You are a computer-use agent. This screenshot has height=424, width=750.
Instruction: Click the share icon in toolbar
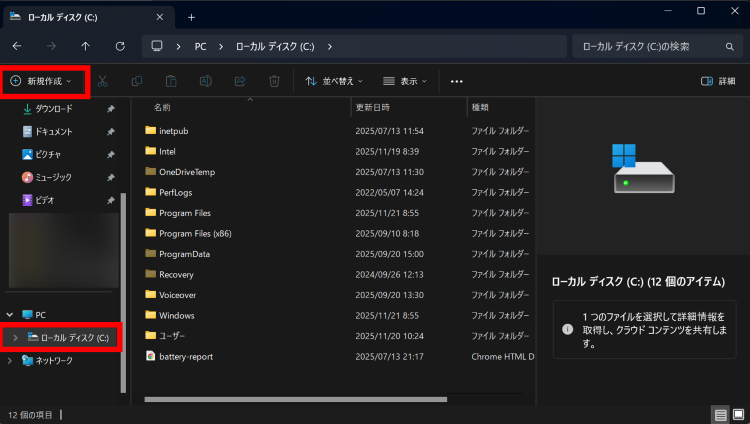[240, 81]
